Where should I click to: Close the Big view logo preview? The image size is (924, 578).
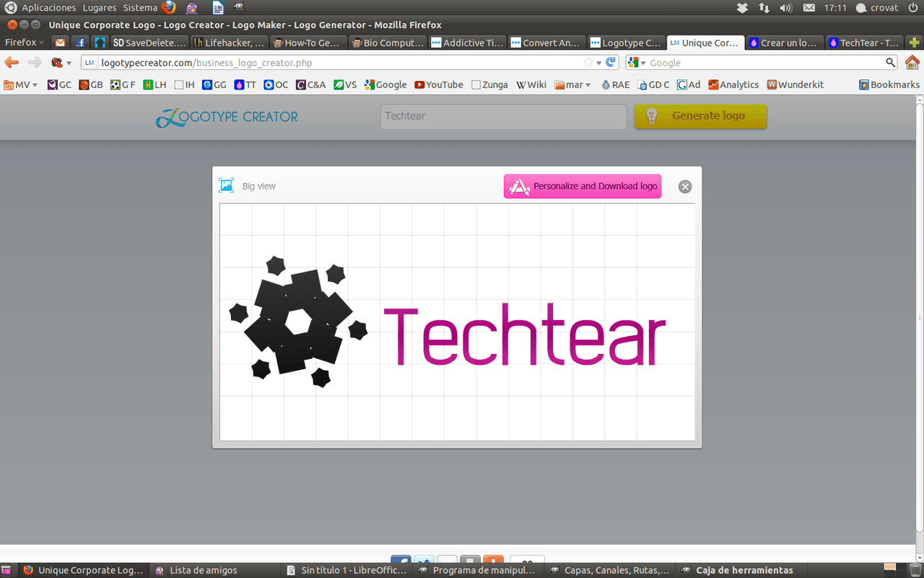[x=685, y=186]
